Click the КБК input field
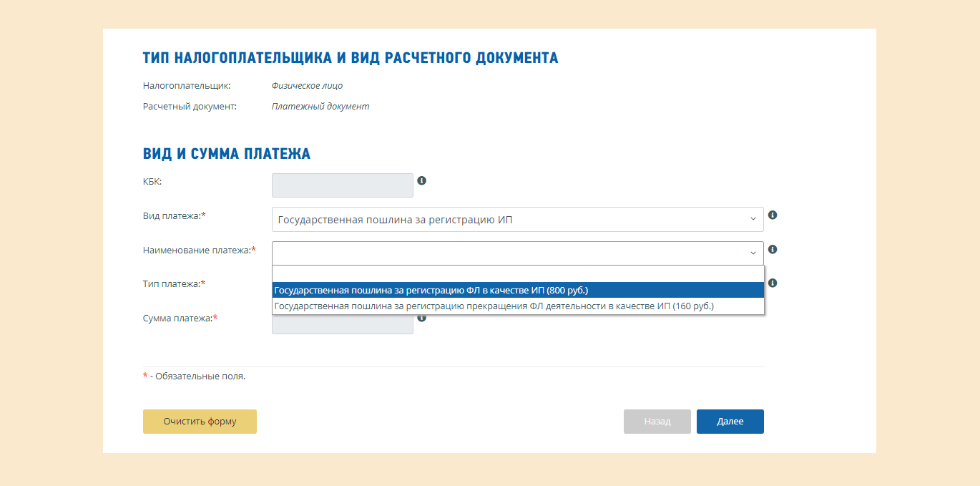The height and width of the screenshot is (486, 980). 342,185
